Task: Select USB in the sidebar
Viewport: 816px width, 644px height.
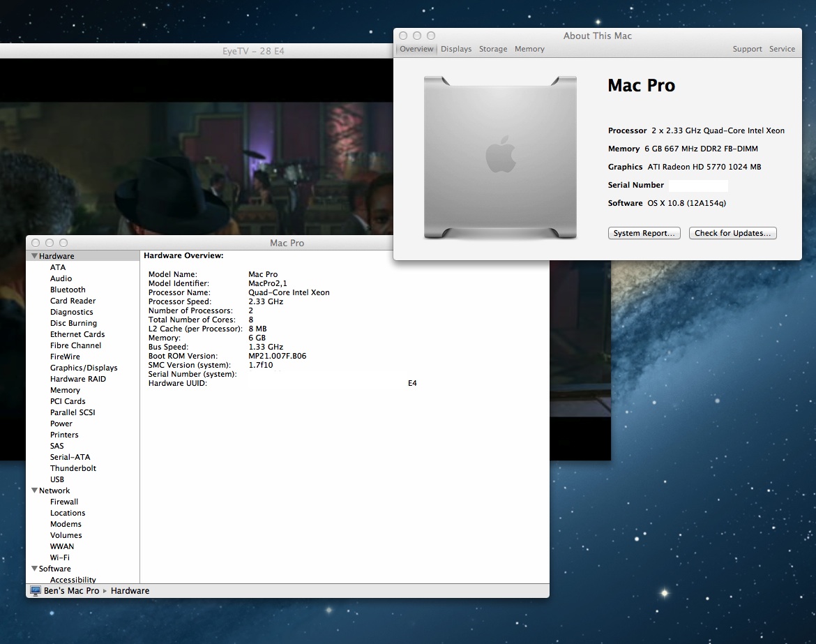Action: pyautogui.click(x=56, y=479)
